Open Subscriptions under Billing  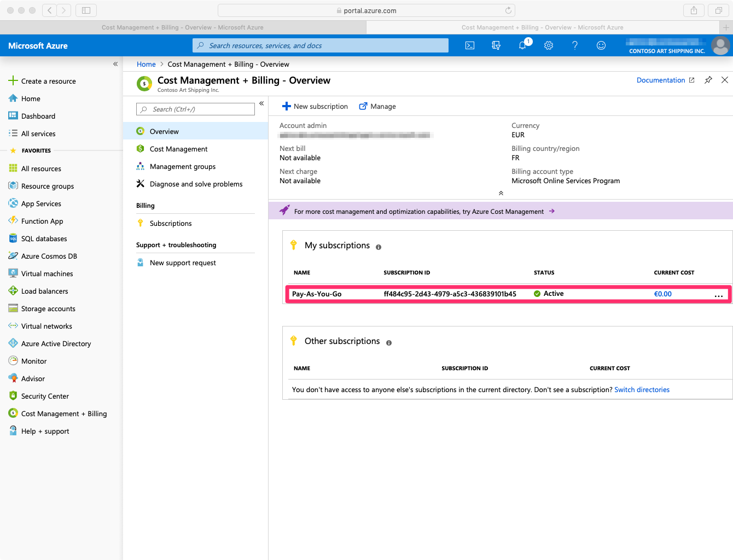195,223
